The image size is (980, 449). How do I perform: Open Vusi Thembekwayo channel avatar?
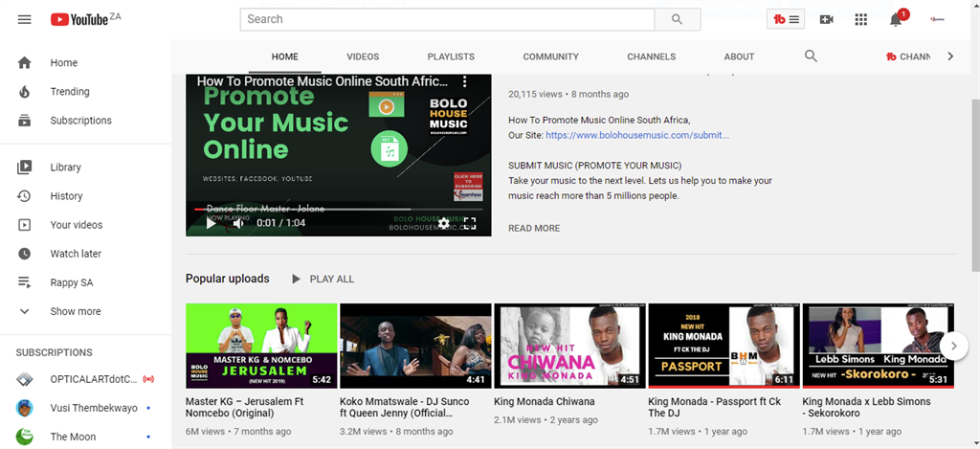24,408
